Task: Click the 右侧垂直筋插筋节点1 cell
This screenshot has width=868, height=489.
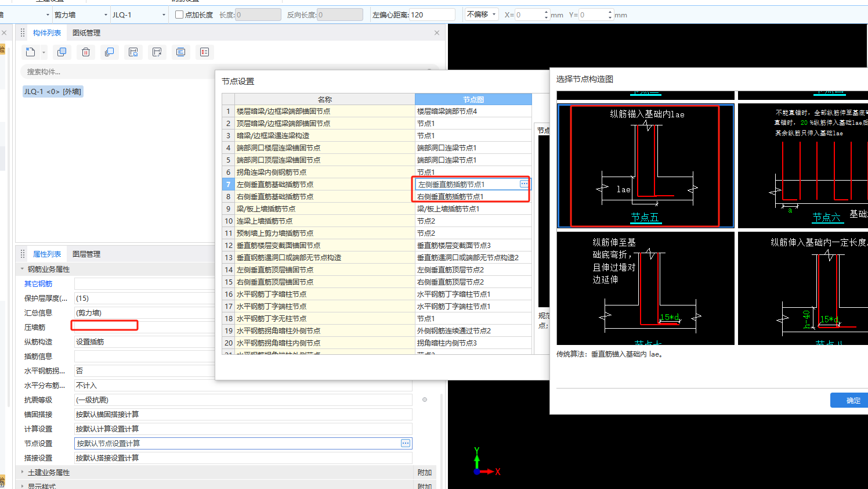Action: pos(473,196)
